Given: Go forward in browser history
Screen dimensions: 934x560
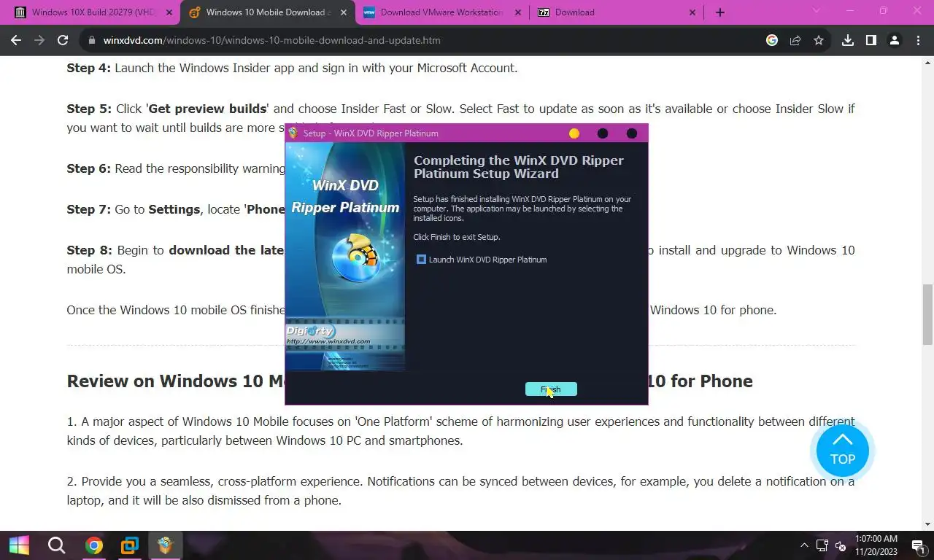Looking at the screenshot, I should coord(39,40).
